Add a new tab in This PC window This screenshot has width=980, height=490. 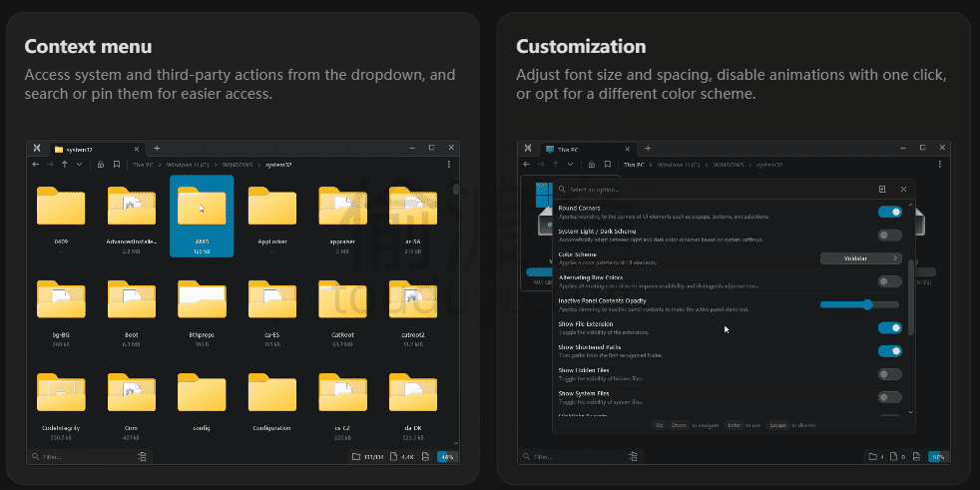648,148
